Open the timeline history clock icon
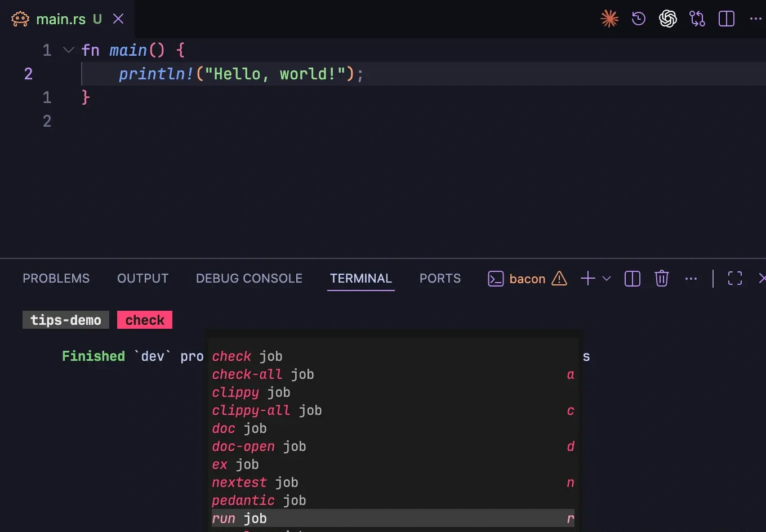Viewport: 766px width, 532px height. coord(639,19)
